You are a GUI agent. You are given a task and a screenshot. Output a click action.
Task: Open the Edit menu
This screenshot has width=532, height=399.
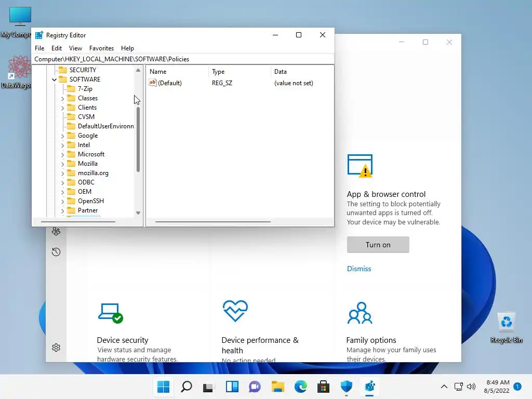pos(56,48)
